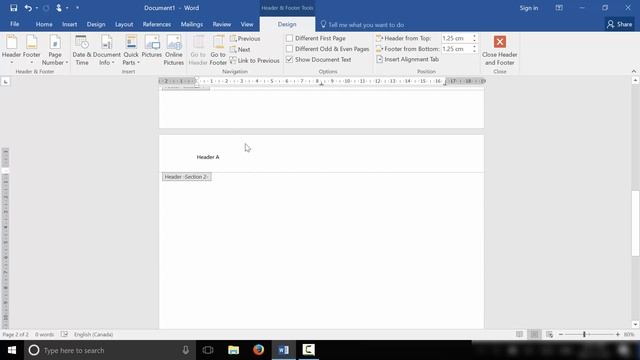Image resolution: width=640 pixels, height=360 pixels.
Task: Switch to Read Mode view
Action: click(x=519, y=334)
